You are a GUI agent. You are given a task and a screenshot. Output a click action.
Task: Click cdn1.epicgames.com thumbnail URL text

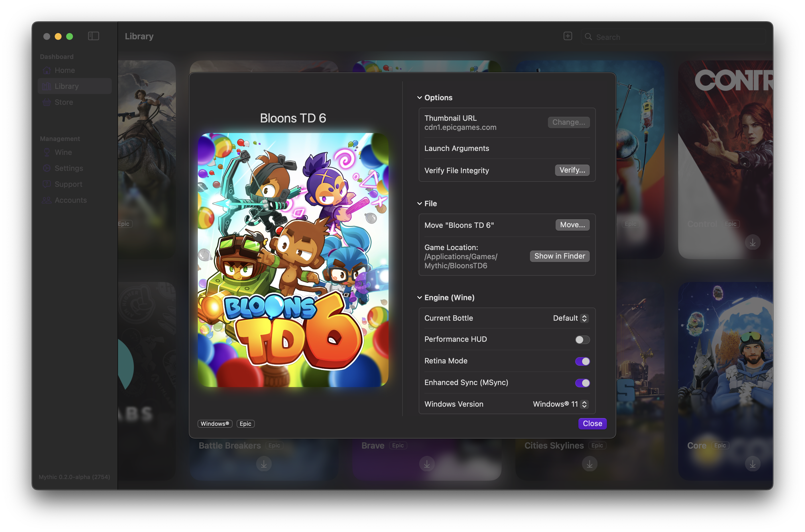pyautogui.click(x=460, y=127)
